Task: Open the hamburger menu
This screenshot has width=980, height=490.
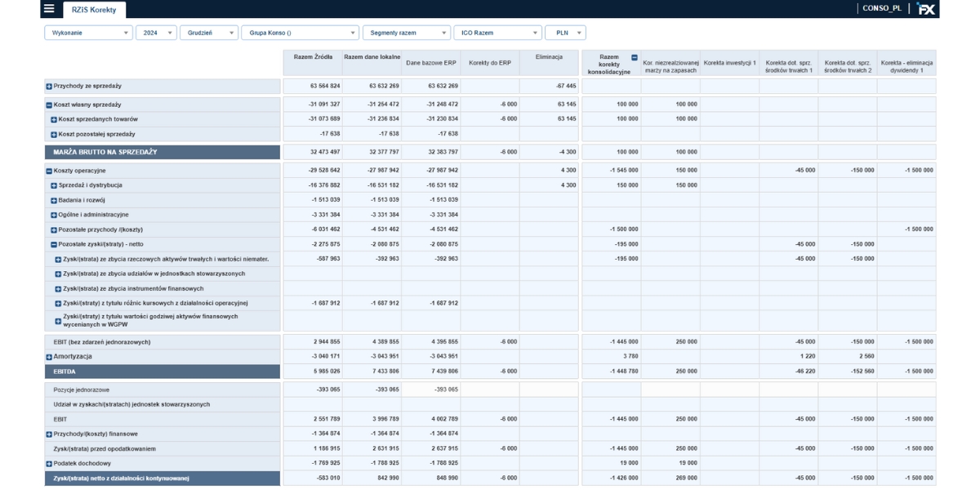Action: [x=50, y=8]
